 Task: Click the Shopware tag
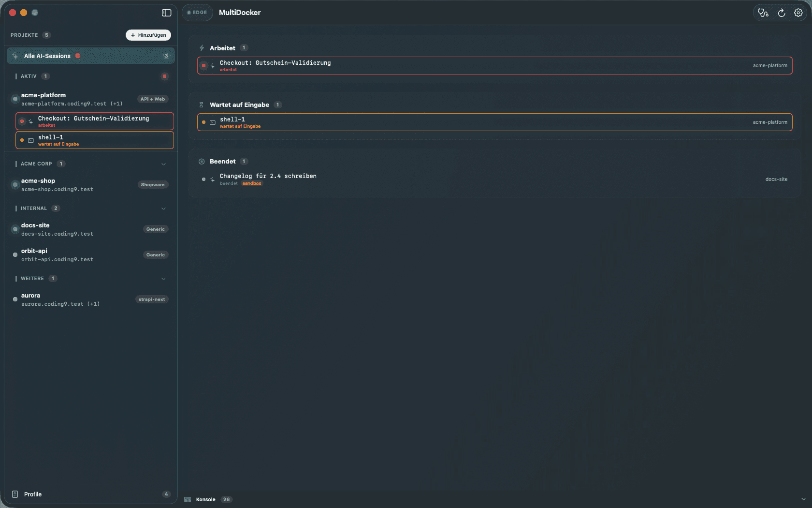[153, 185]
